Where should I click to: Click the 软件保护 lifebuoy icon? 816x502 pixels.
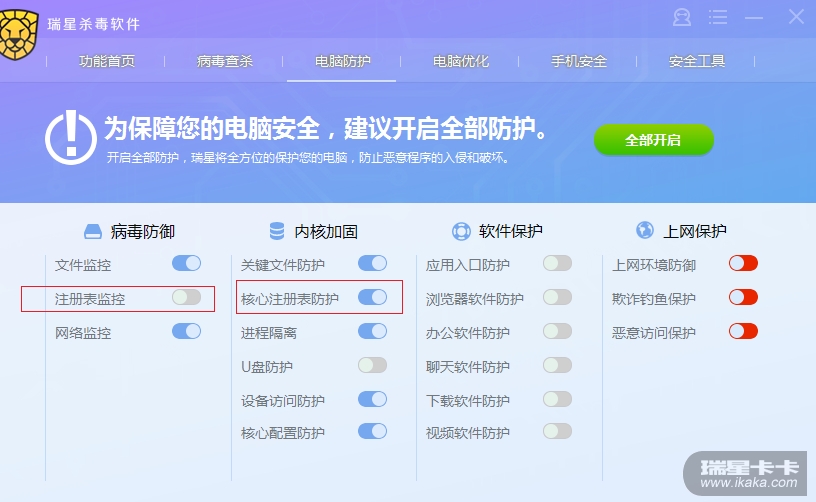461,231
